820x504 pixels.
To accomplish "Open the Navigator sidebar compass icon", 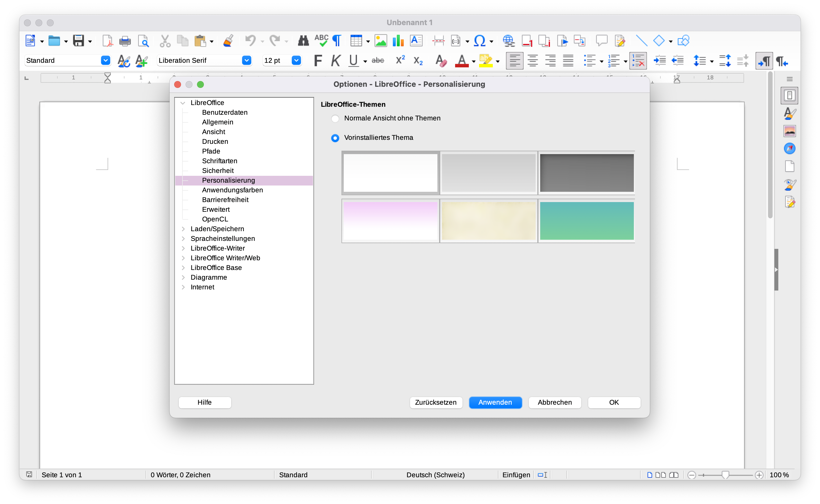I will [789, 149].
